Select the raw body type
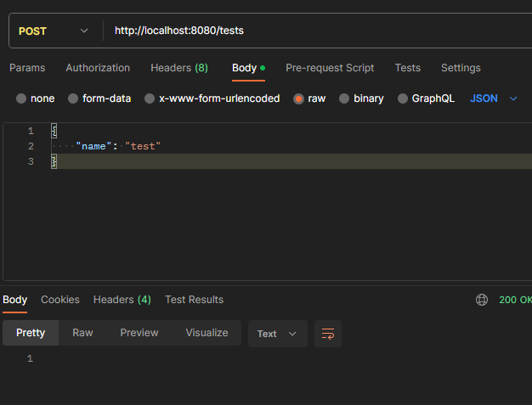The image size is (532, 405). pyautogui.click(x=309, y=98)
